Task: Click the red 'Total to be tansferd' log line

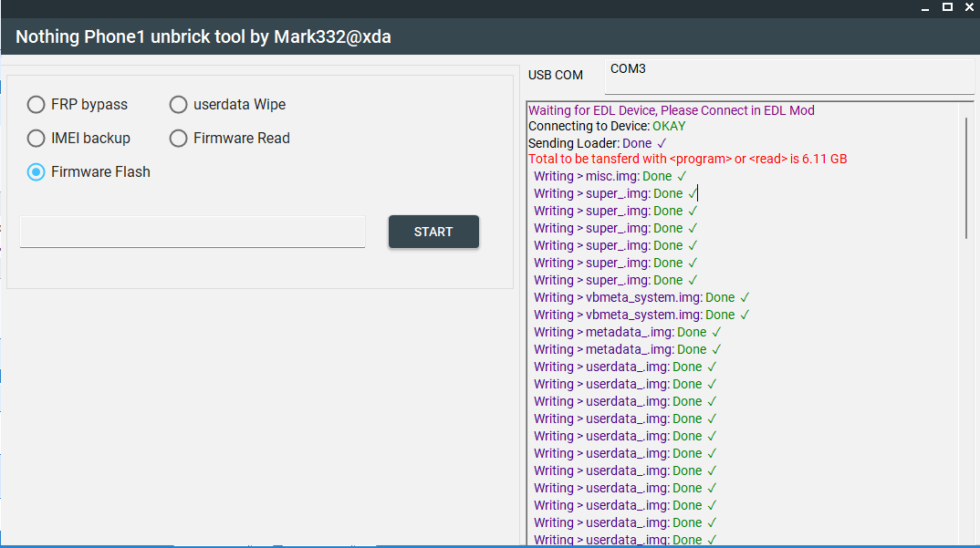Action: click(687, 159)
